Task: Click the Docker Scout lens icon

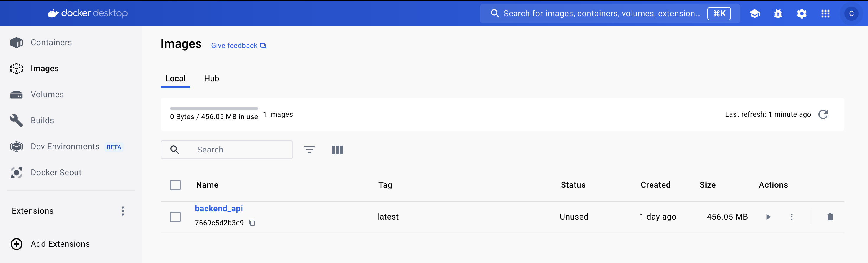Action: tap(17, 172)
